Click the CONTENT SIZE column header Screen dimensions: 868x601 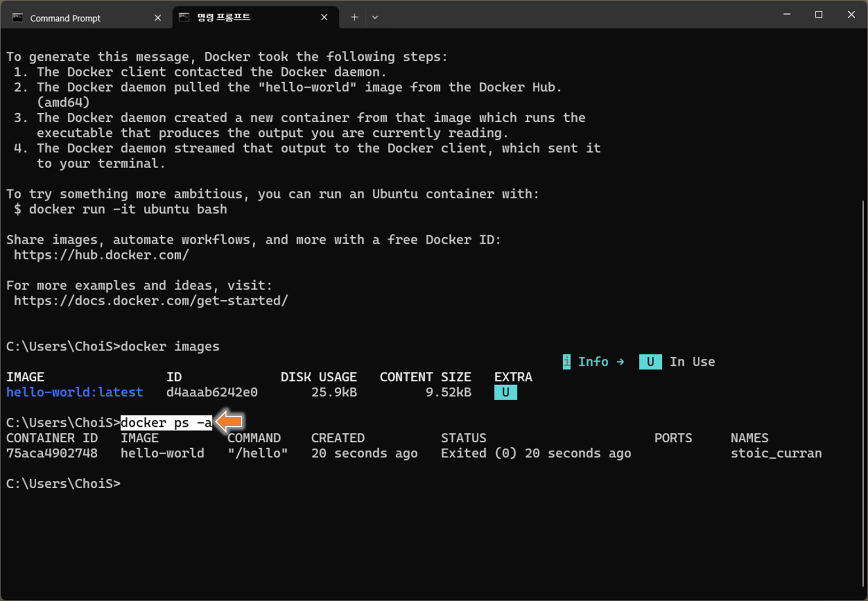click(426, 377)
